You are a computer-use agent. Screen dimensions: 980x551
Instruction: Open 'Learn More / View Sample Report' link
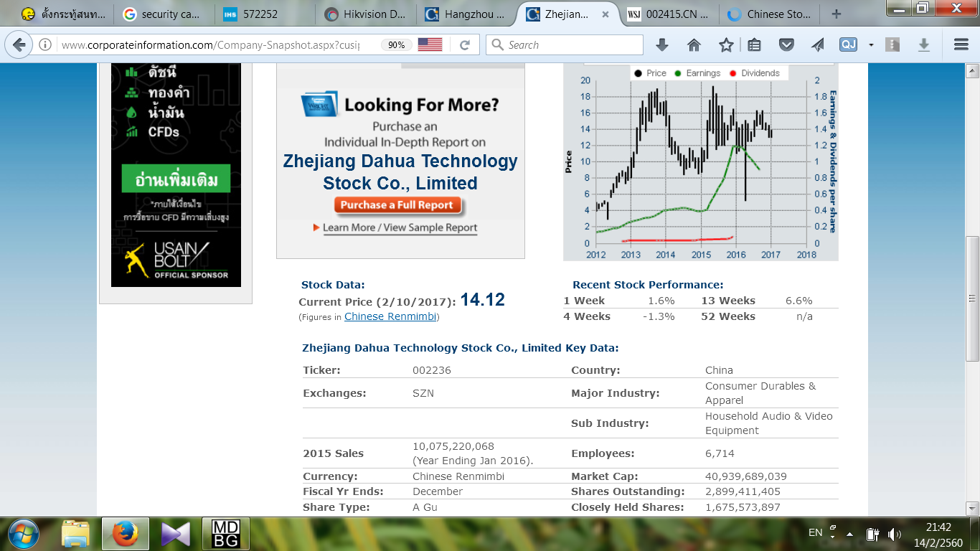pos(400,227)
